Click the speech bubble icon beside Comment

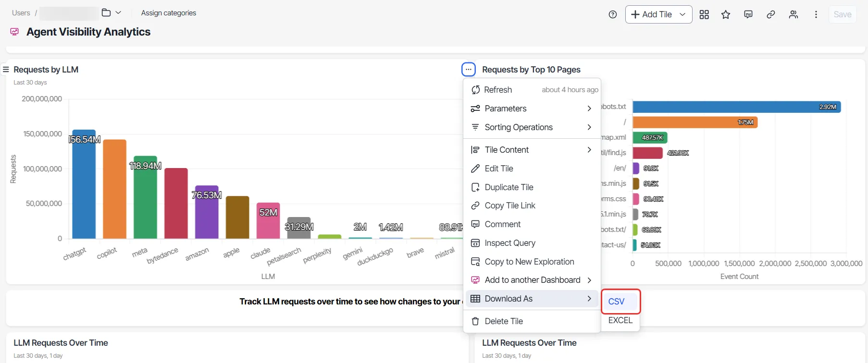(x=475, y=224)
